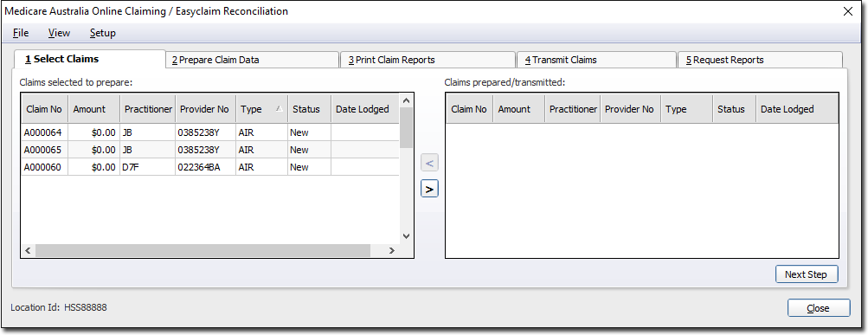This screenshot has width=868, height=335.
Task: Select claim A000060 in left list
Action: click(x=209, y=167)
